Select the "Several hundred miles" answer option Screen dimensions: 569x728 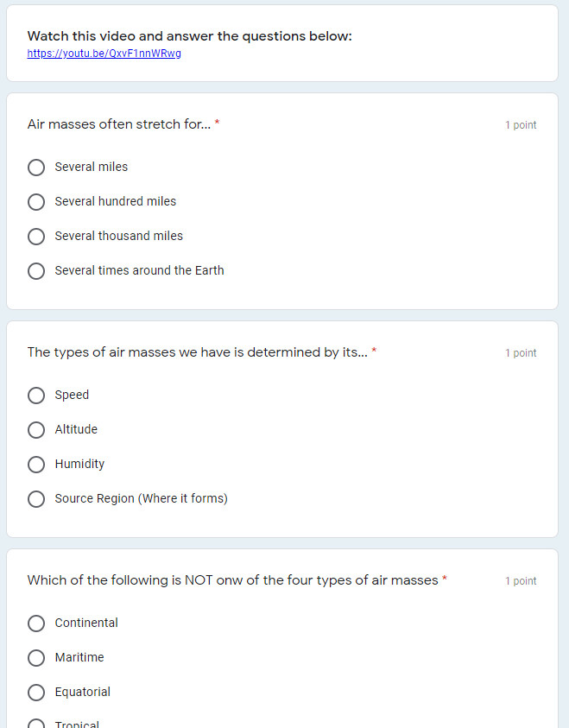36,201
